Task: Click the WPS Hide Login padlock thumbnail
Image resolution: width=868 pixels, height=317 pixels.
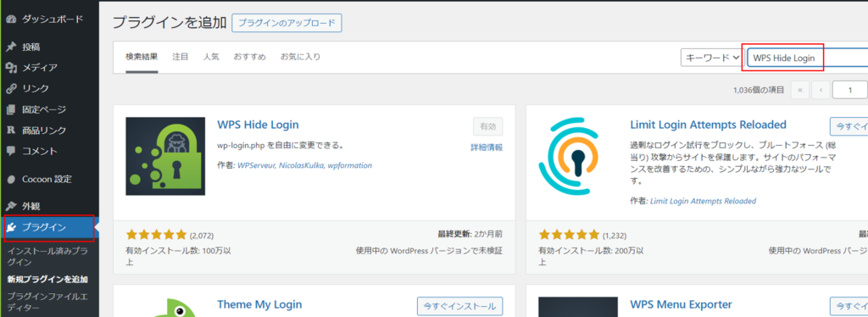Action: (x=165, y=156)
